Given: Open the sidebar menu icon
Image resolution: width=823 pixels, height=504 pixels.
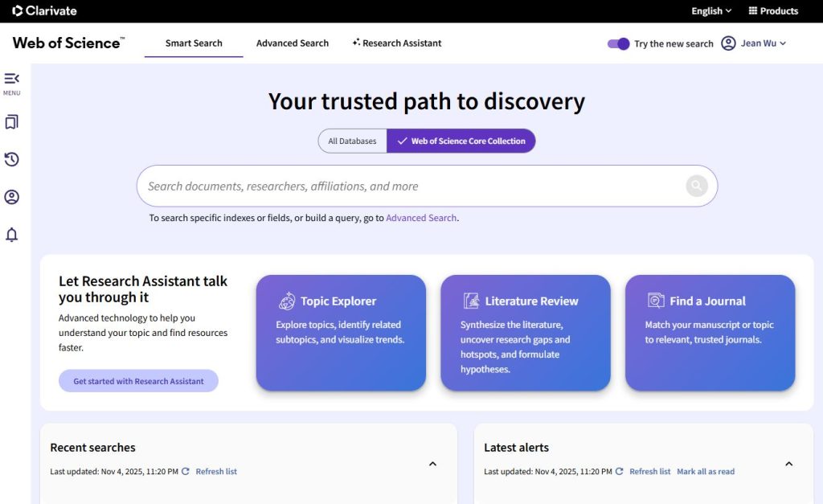Looking at the screenshot, I should click(x=11, y=79).
